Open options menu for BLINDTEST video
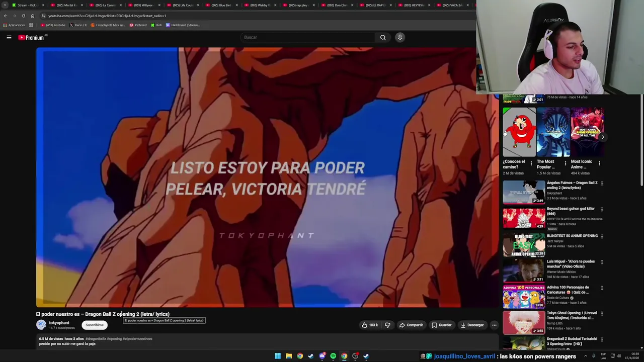644x362 pixels. tap(602, 236)
